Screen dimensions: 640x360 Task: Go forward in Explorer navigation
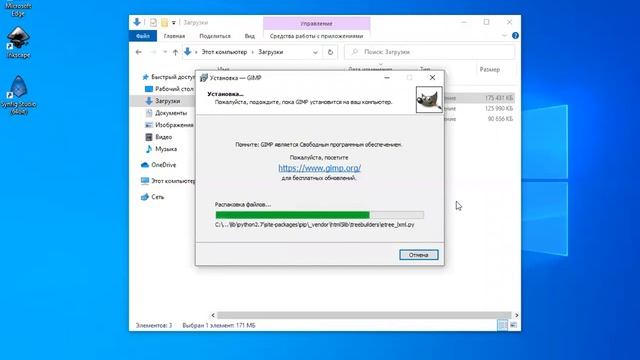(153, 52)
